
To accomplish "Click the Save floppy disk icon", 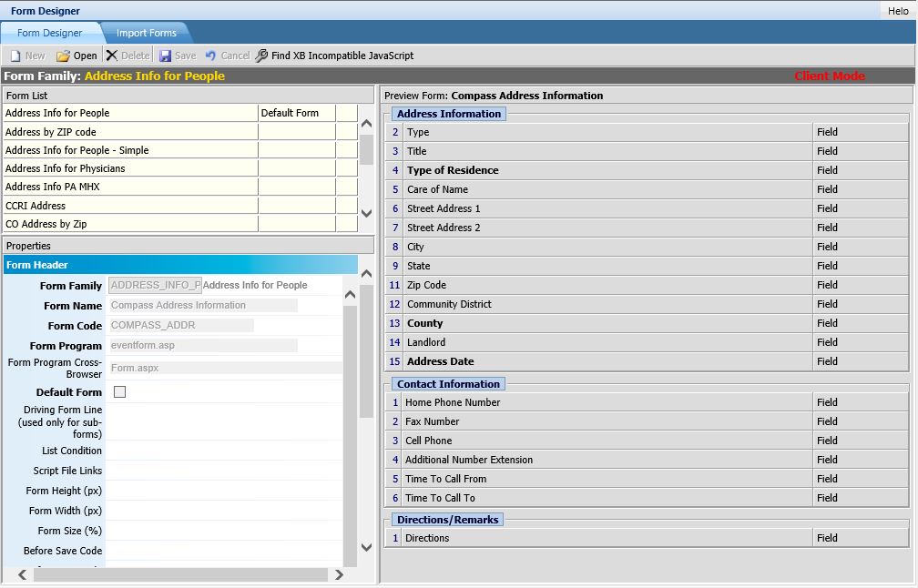I will [x=166, y=56].
